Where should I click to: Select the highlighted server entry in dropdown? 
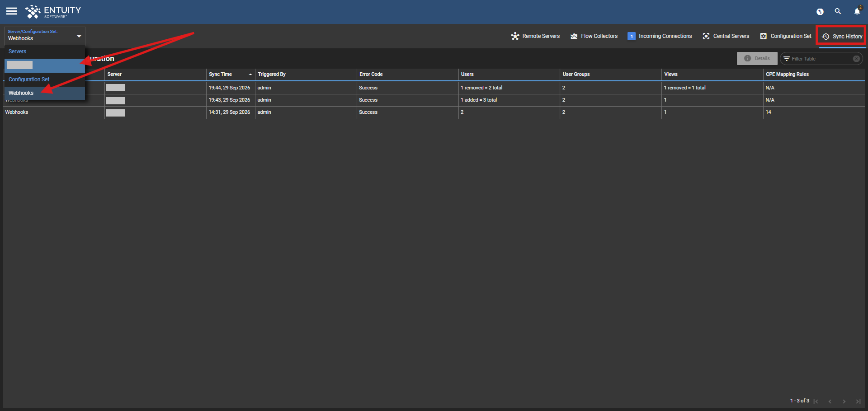[x=44, y=65]
